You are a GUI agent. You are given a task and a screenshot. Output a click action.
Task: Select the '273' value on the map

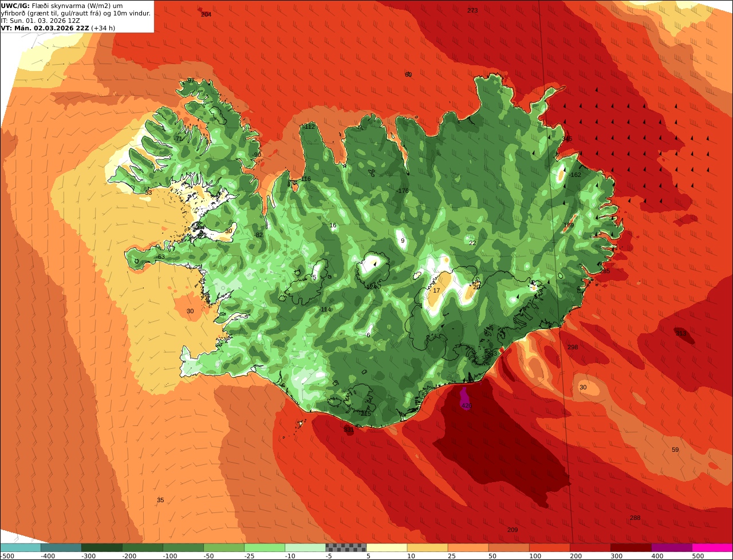coord(472,11)
